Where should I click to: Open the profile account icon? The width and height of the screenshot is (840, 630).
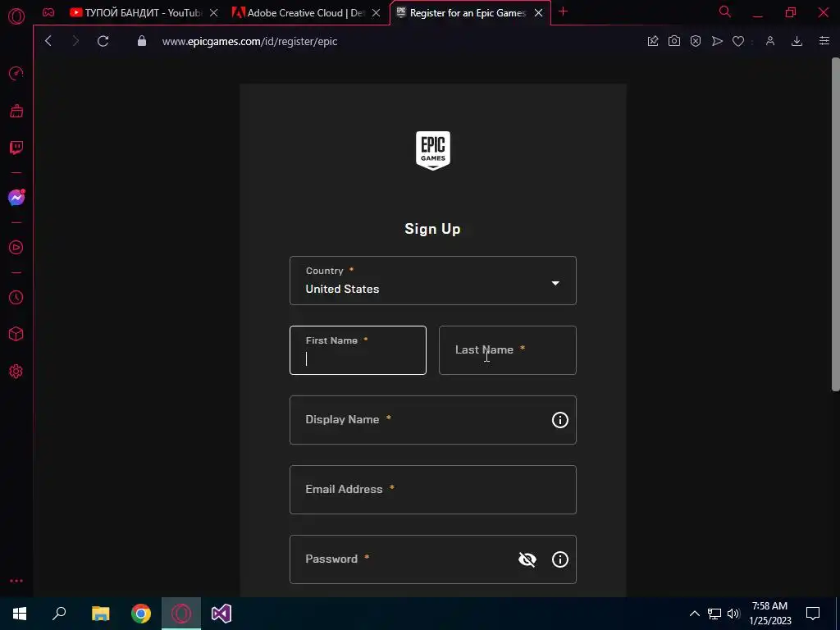770,41
